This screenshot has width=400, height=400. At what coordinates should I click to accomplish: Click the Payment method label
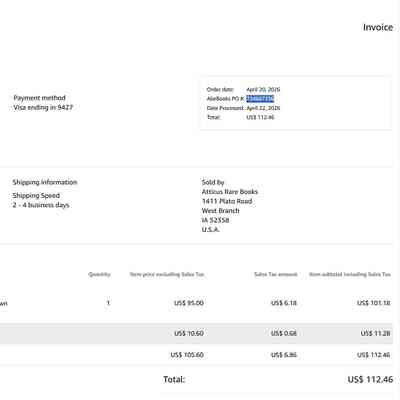pos(39,98)
